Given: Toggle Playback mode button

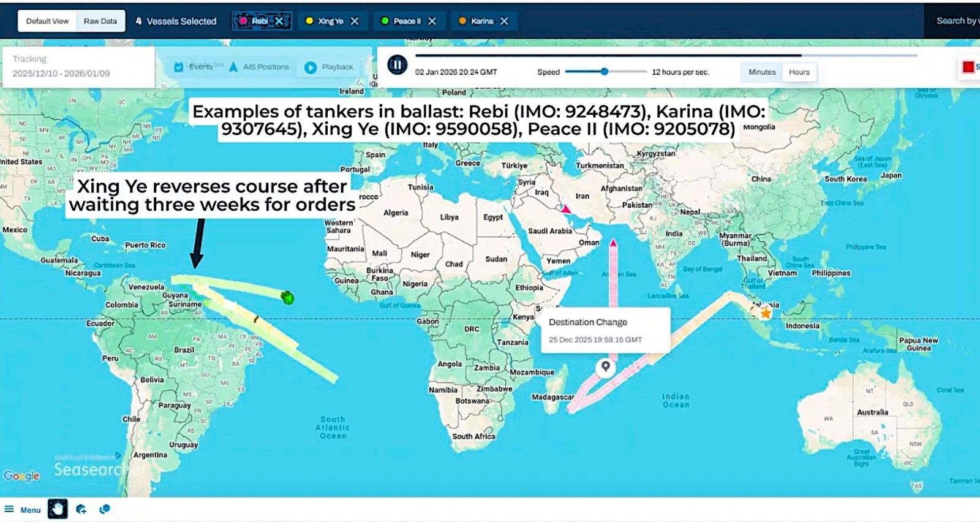Looking at the screenshot, I should coord(329,67).
